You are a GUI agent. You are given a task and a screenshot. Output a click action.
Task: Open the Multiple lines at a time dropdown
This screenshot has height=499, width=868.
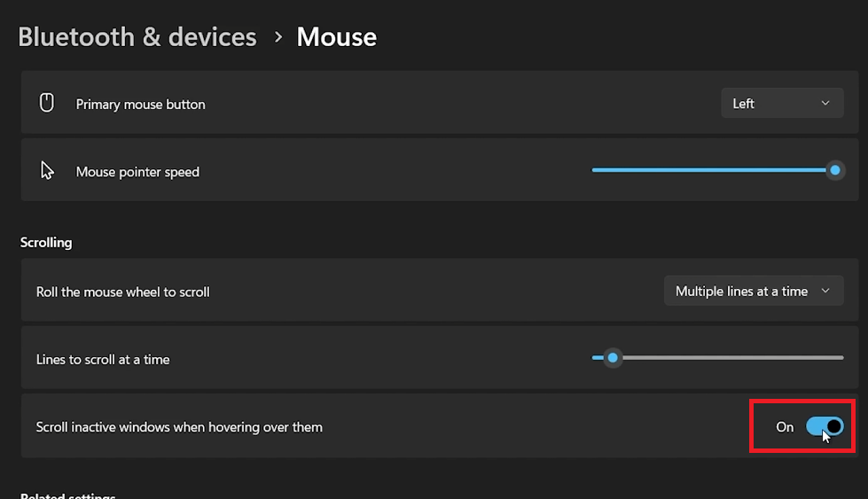(753, 291)
